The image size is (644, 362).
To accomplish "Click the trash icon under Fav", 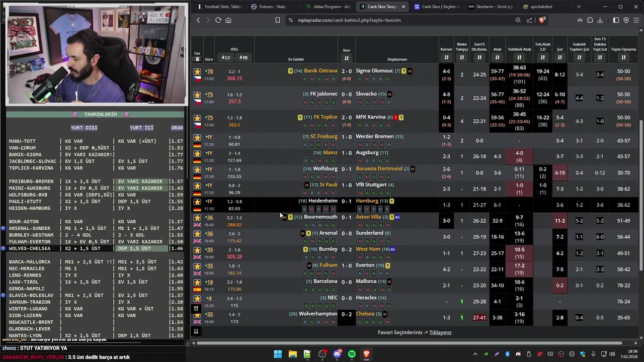I will (197, 59).
